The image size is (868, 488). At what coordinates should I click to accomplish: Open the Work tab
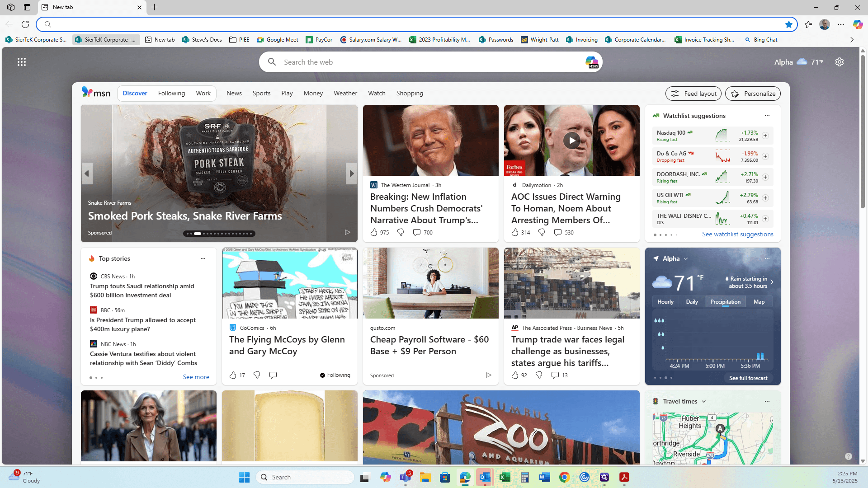coord(203,93)
